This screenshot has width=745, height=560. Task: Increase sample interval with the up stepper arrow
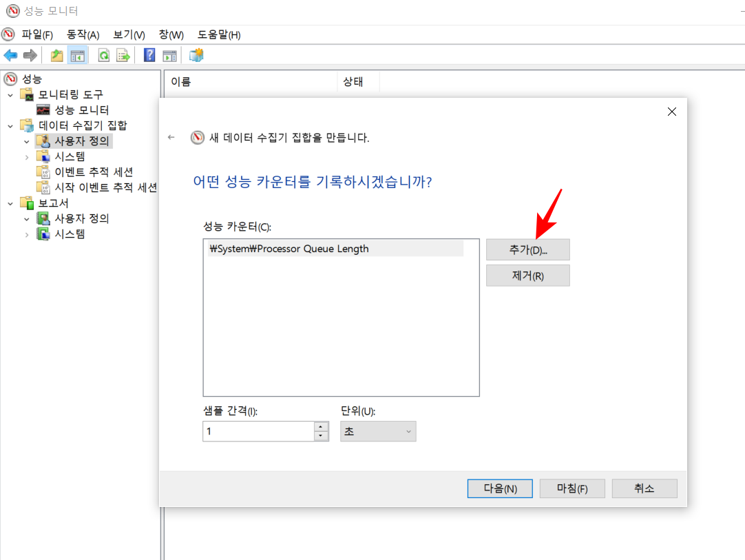pos(320,427)
